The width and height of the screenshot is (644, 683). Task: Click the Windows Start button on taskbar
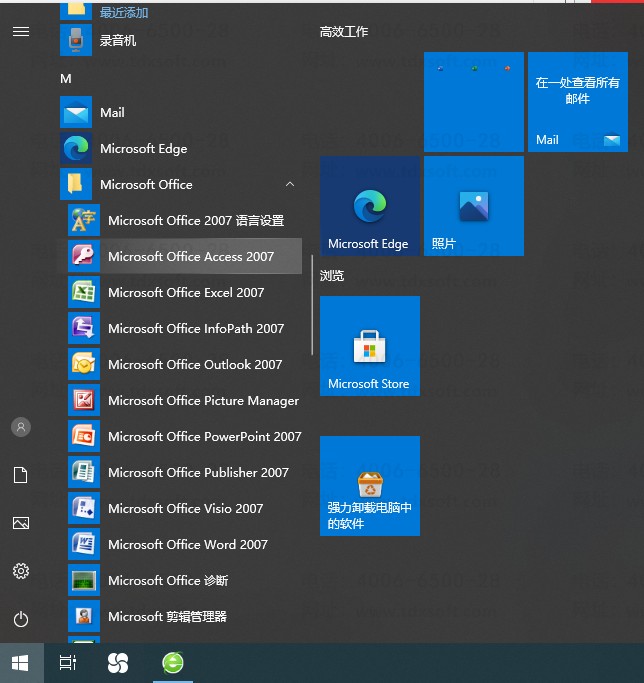[20, 662]
